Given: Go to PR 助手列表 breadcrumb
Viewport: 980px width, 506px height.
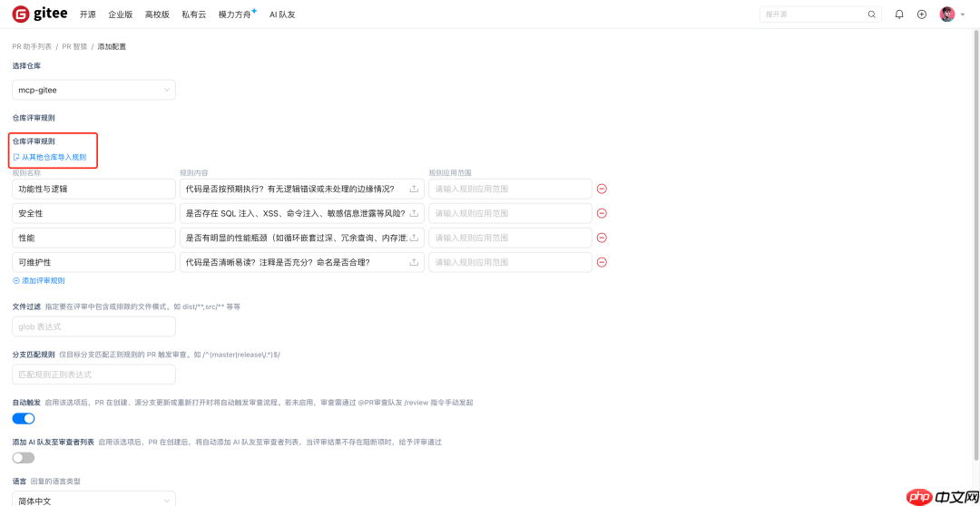Looking at the screenshot, I should pos(32,47).
